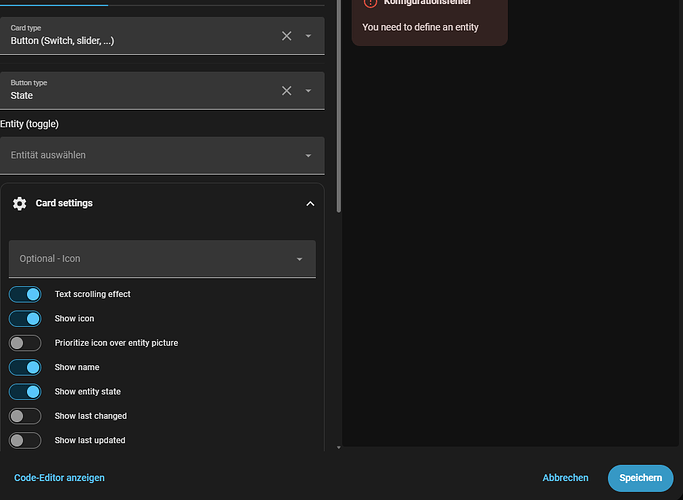Select the 'You need to define an entity' message
Viewport: 683px width, 500px height.
(x=420, y=27)
